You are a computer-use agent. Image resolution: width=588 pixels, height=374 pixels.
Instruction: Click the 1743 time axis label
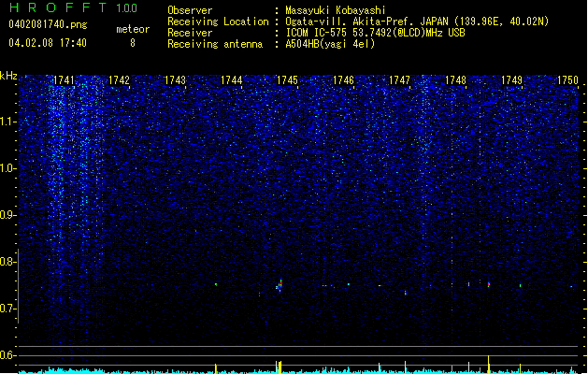click(x=175, y=80)
